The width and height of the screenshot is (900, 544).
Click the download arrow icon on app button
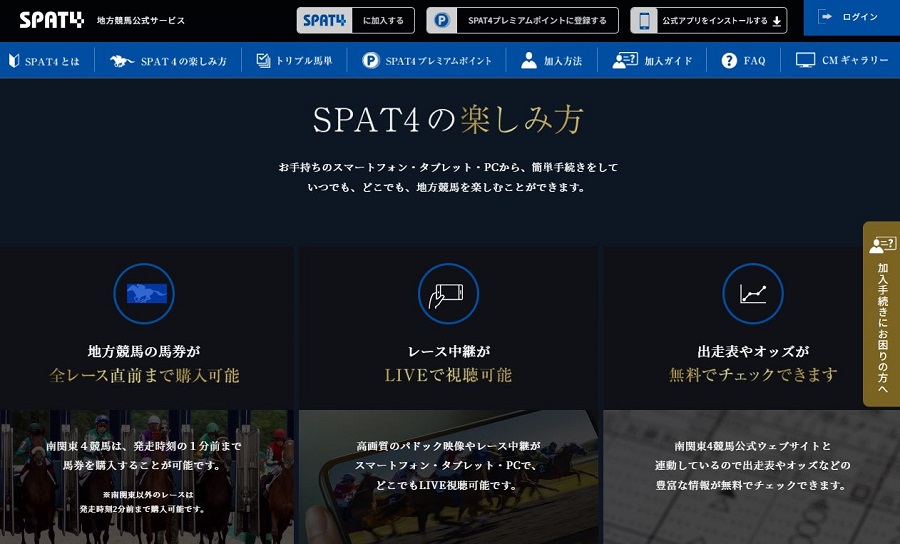777,21
